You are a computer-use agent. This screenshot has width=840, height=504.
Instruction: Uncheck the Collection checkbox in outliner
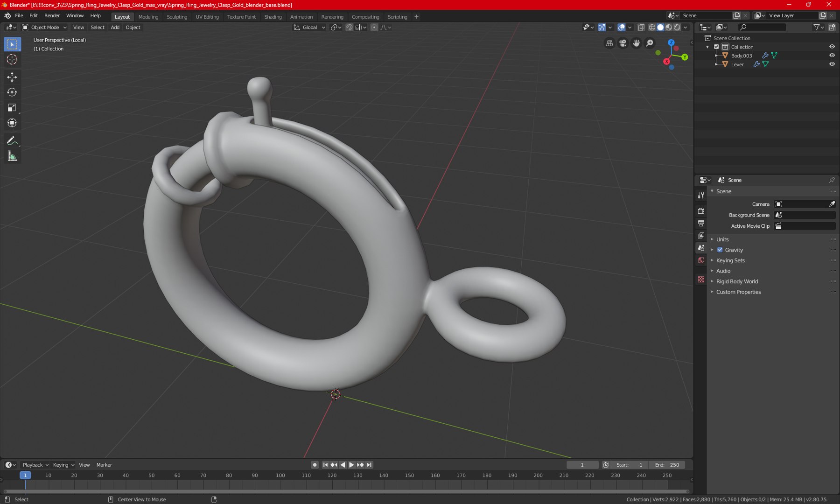tap(716, 47)
